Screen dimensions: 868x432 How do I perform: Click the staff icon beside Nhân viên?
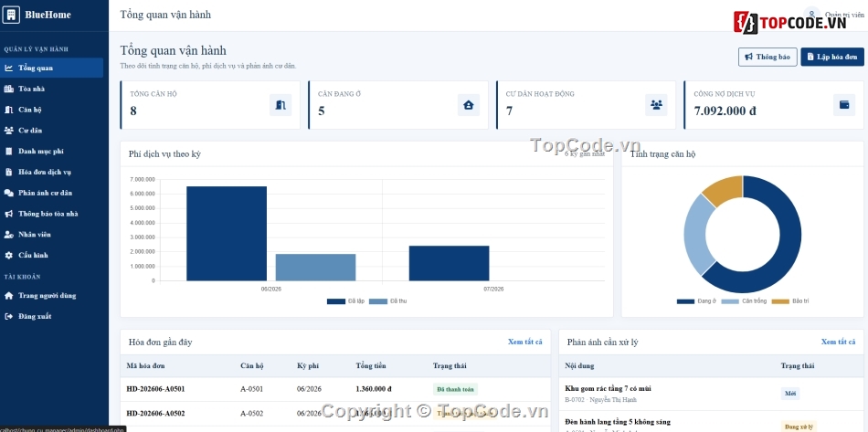[8, 235]
